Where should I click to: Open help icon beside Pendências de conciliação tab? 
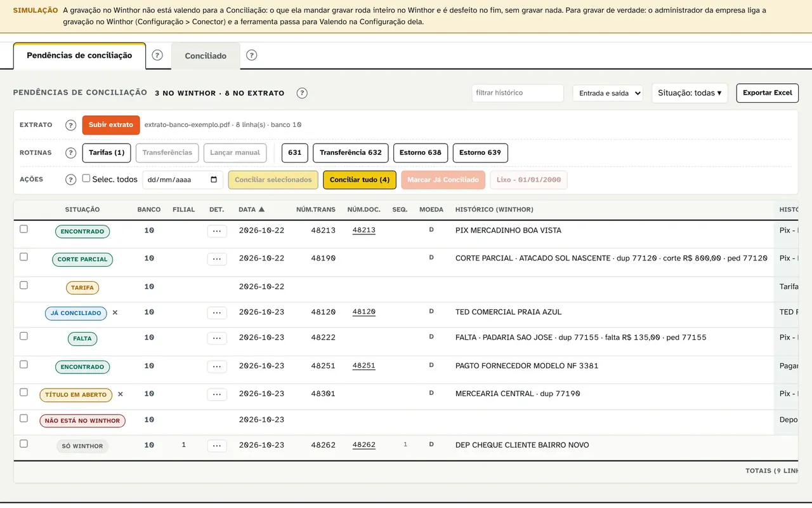click(x=157, y=55)
